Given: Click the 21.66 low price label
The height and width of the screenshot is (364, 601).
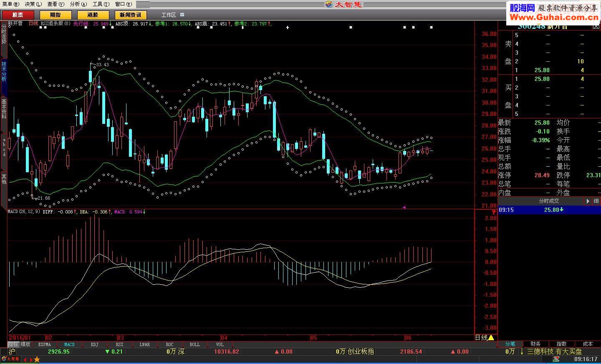Looking at the screenshot, I should click(44, 198).
